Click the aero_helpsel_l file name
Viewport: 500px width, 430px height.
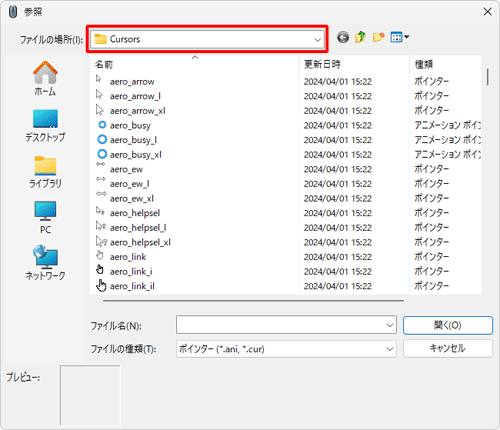click(138, 228)
